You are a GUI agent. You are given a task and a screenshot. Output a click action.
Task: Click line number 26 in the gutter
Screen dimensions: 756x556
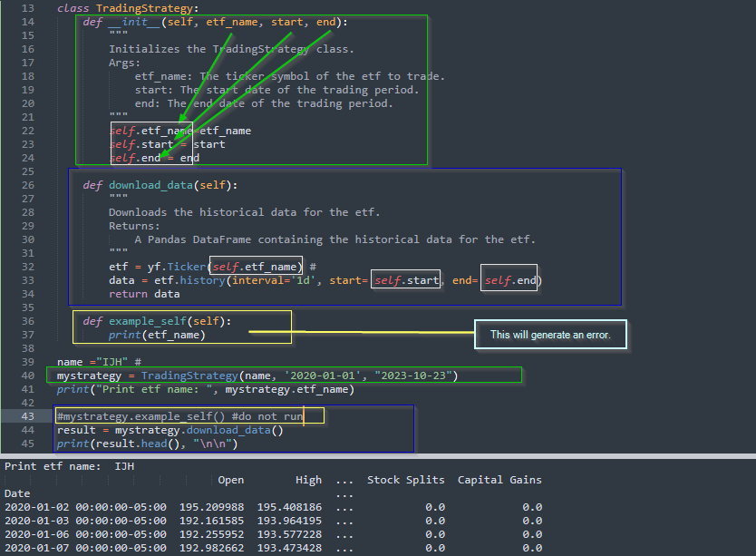[x=27, y=185]
